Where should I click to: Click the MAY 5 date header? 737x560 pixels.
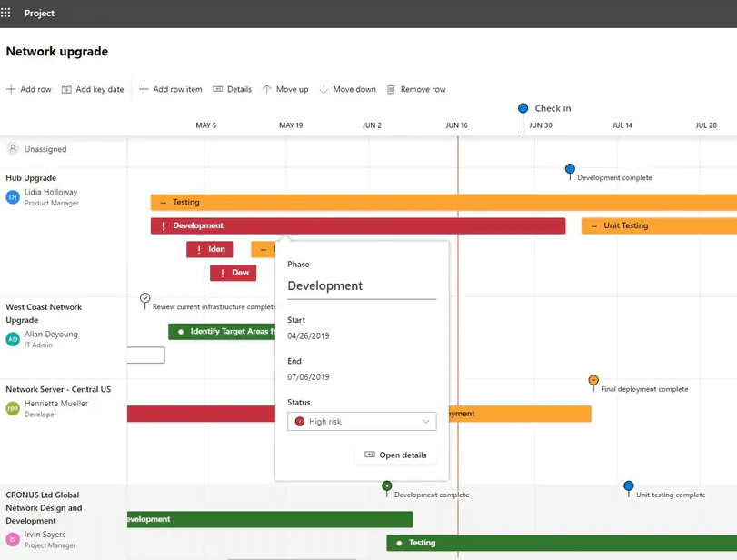[206, 125]
